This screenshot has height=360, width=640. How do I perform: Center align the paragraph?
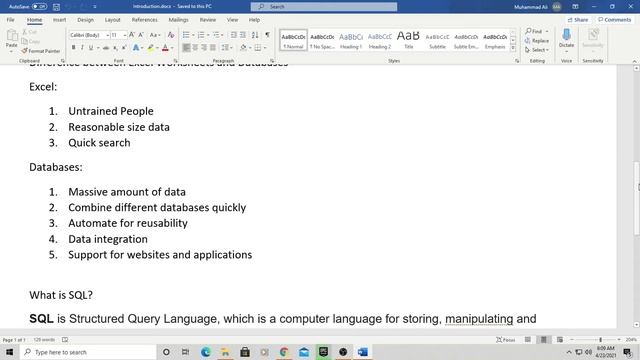tap(195, 48)
